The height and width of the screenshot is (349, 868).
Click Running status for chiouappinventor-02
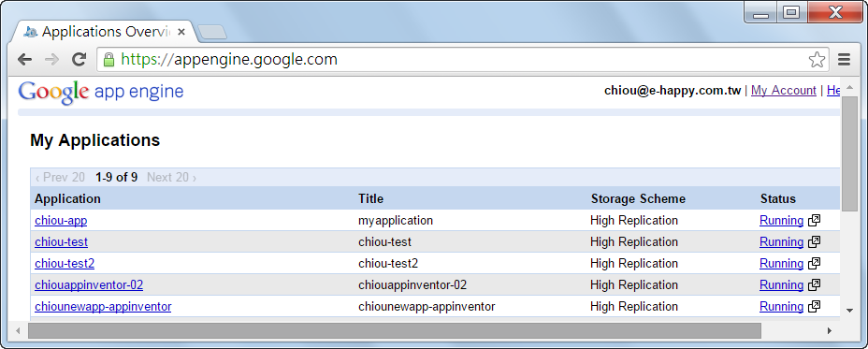pos(781,285)
